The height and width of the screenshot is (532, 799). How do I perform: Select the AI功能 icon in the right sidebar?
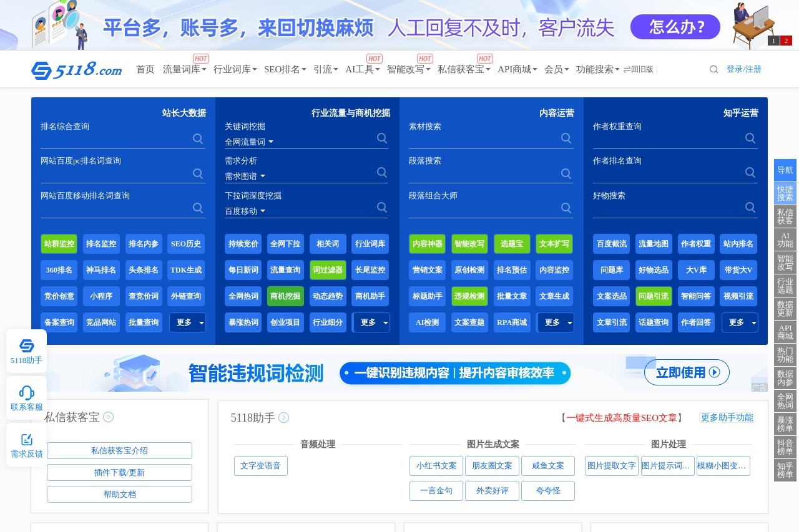pyautogui.click(x=785, y=240)
